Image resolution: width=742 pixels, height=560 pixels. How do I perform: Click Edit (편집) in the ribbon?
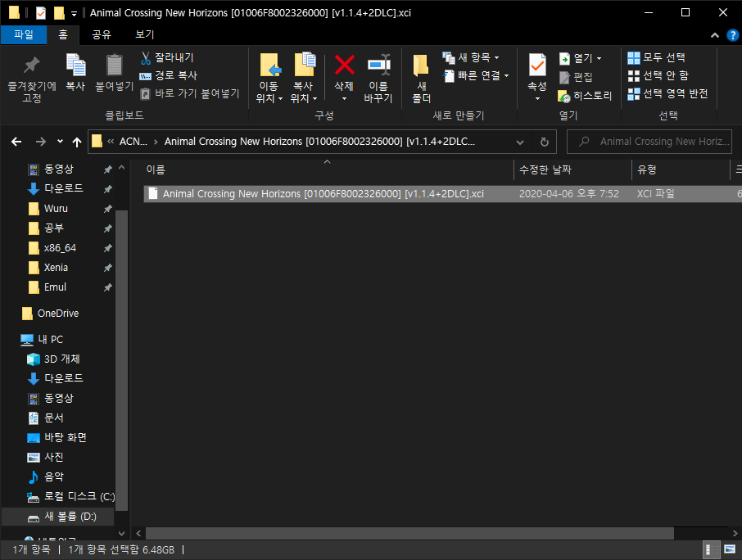point(576,77)
